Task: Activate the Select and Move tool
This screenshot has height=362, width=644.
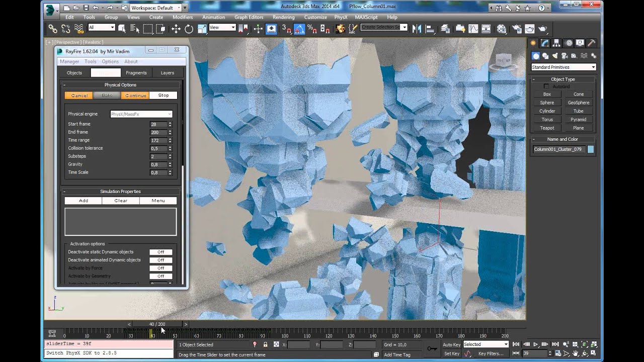Action: pos(176,29)
